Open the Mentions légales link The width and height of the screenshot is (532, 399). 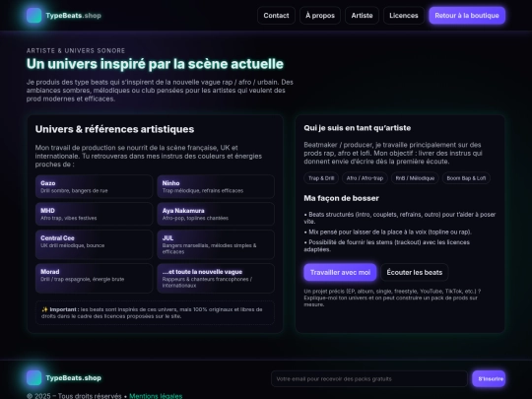pos(156,396)
